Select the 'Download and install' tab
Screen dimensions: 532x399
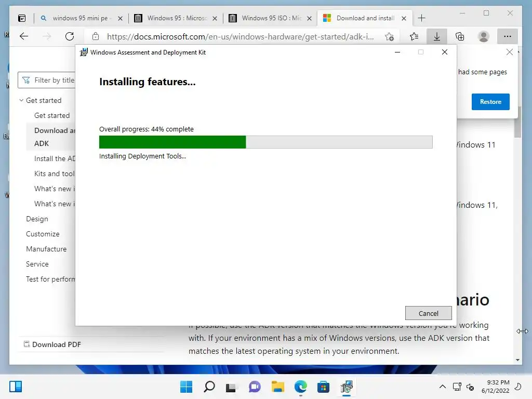pyautogui.click(x=365, y=18)
